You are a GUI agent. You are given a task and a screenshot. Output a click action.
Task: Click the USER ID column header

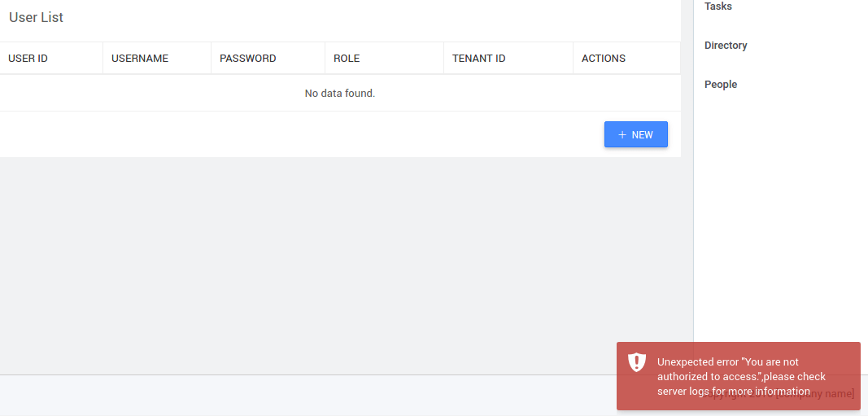pyautogui.click(x=28, y=59)
